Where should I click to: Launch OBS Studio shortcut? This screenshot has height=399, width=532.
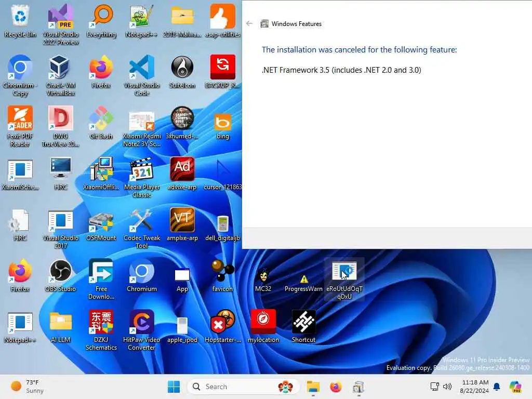pos(60,275)
